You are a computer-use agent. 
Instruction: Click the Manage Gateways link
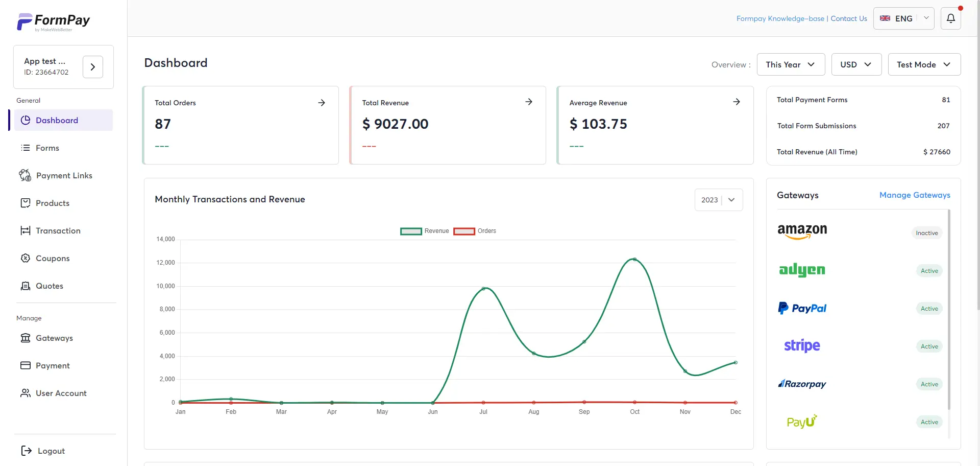pos(915,195)
